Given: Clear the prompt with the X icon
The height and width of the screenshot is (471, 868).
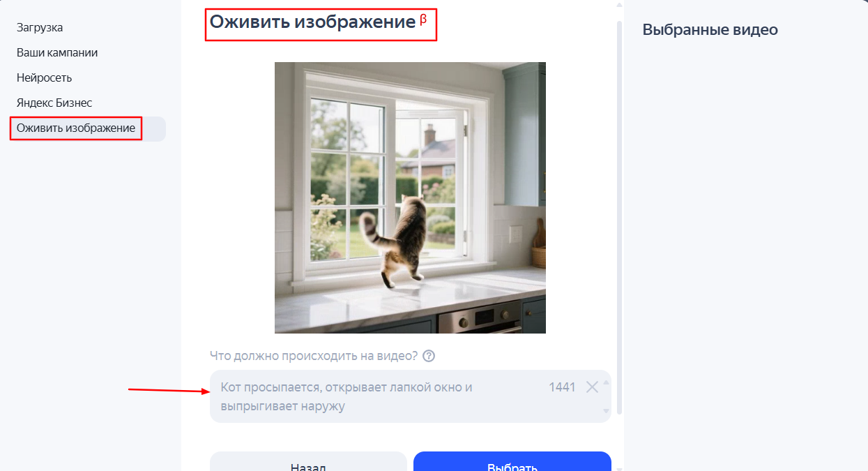Looking at the screenshot, I should coord(592,387).
